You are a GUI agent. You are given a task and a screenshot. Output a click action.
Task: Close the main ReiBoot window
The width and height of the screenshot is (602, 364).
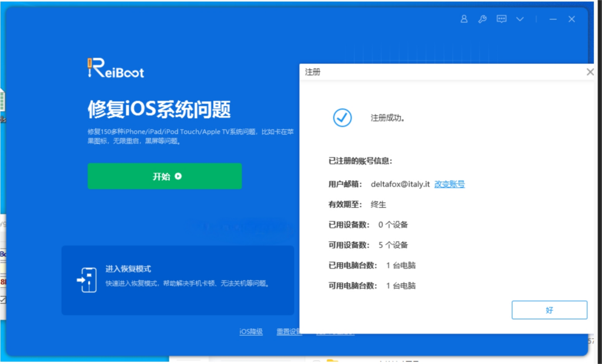point(571,19)
